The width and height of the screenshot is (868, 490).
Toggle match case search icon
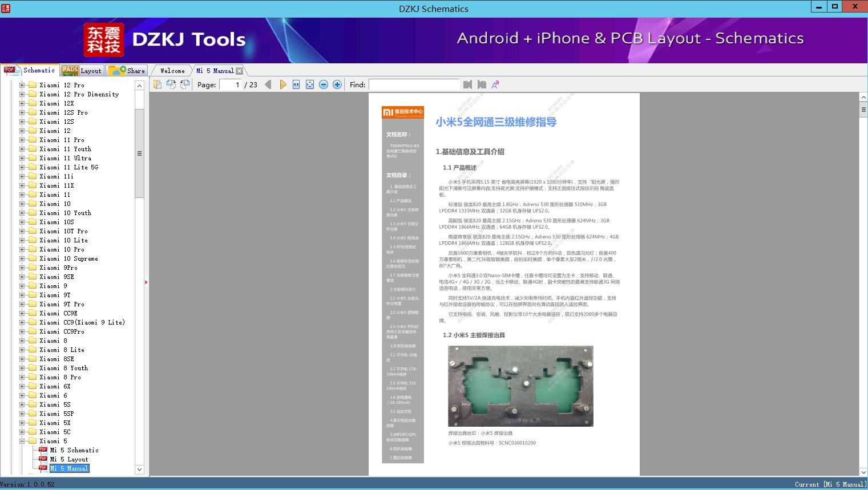tap(495, 84)
